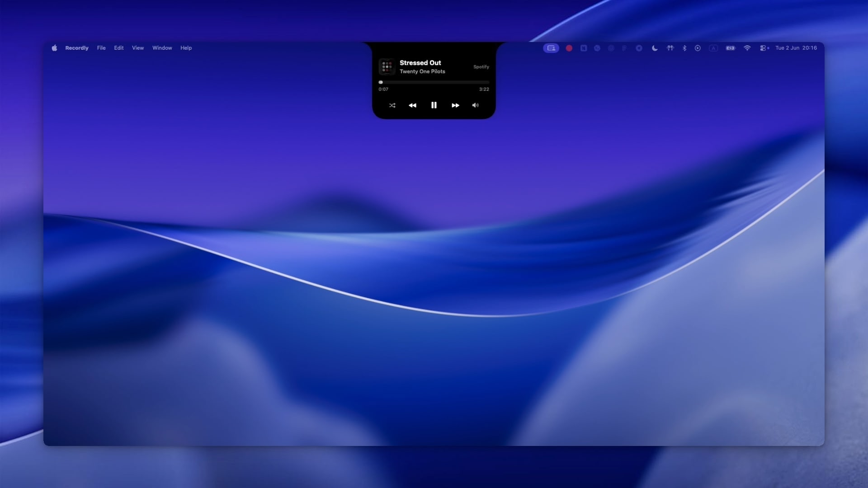This screenshot has width=868, height=488.
Task: Click the red record dot icon
Action: click(x=569, y=48)
